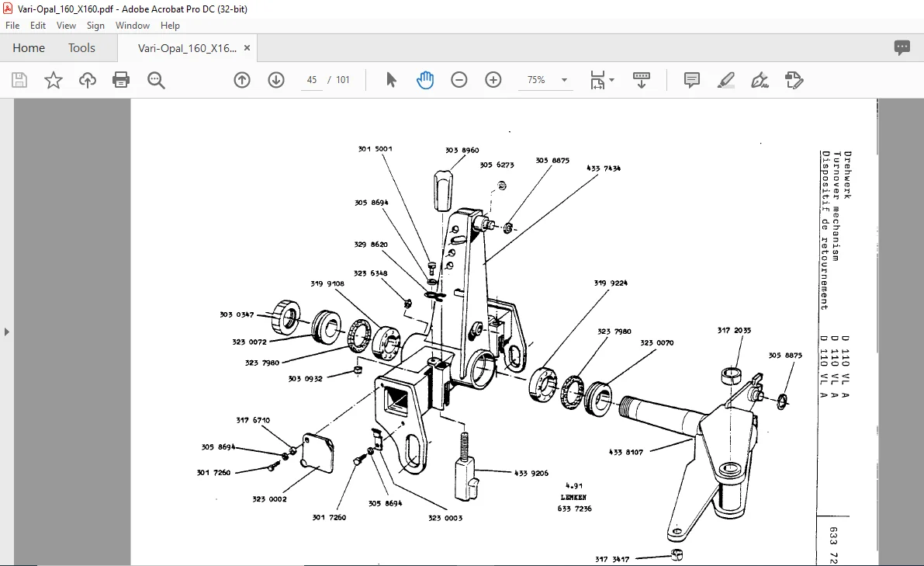Zoom in using the plus circle icon
Image resolution: width=924 pixels, height=566 pixels.
point(493,80)
